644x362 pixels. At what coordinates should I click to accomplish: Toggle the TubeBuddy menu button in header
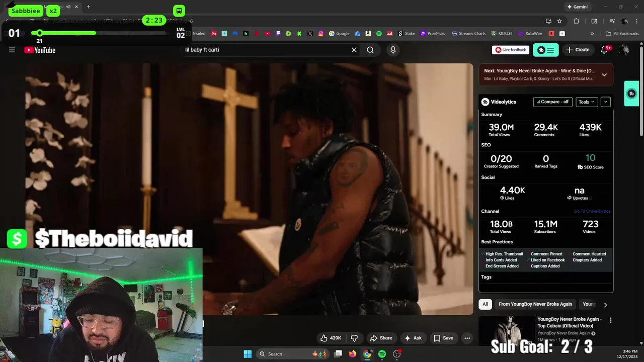pos(546,50)
